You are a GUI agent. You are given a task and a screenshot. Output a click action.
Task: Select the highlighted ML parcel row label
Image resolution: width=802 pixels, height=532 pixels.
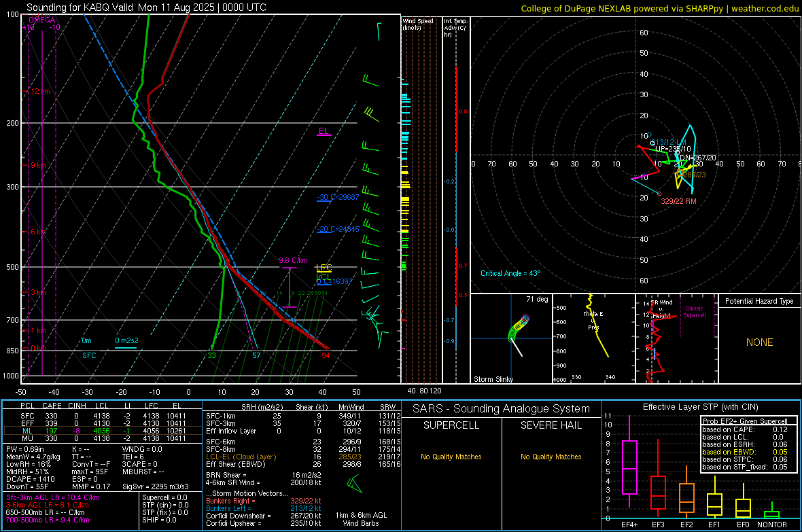click(x=27, y=431)
